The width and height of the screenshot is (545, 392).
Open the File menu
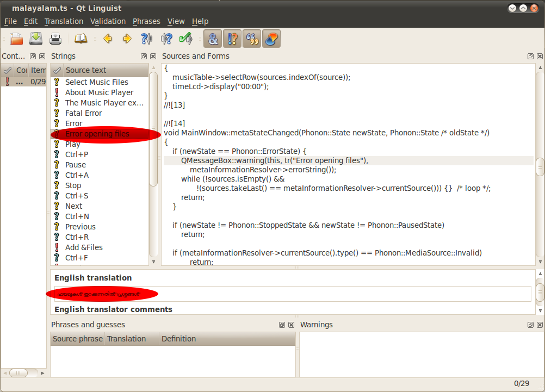tap(10, 21)
